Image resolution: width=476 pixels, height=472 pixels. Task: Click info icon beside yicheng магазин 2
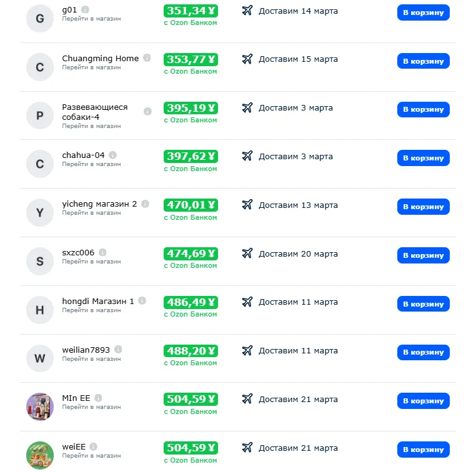pos(145,204)
